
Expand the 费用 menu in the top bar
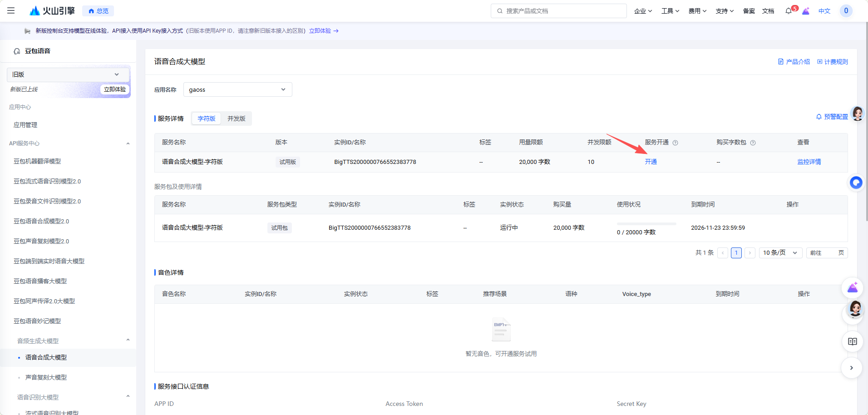(698, 11)
